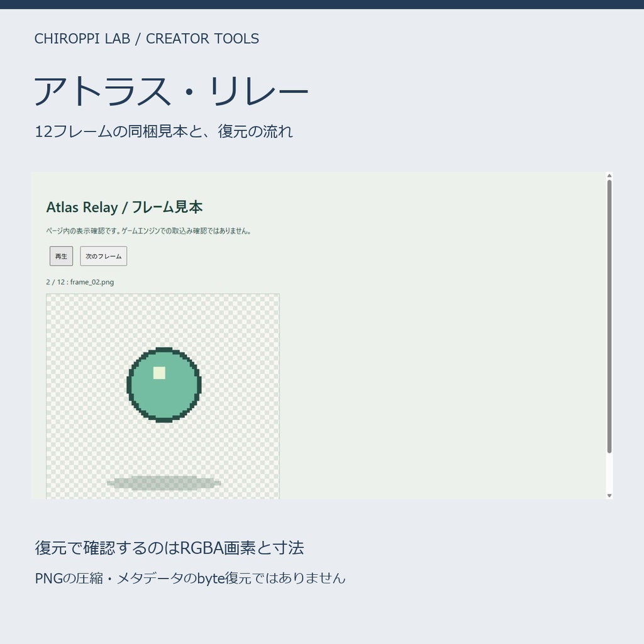Click the 再生 play button
This screenshot has width=644, height=644.
[61, 257]
